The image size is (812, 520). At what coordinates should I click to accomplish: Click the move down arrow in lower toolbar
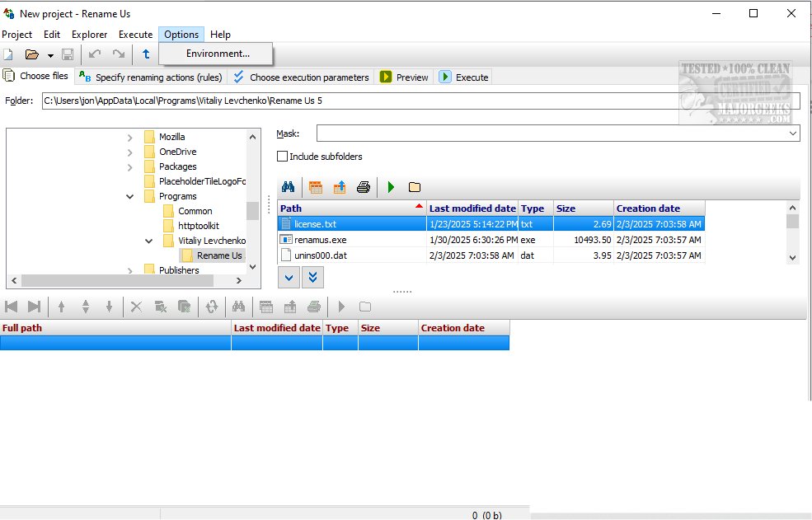click(x=110, y=307)
